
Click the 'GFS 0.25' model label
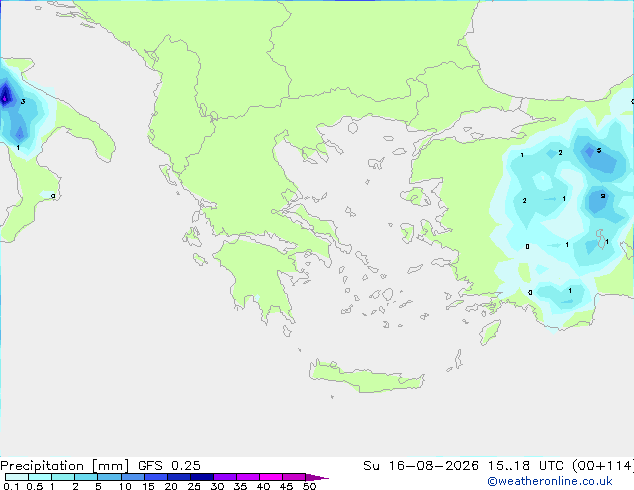pyautogui.click(x=169, y=466)
